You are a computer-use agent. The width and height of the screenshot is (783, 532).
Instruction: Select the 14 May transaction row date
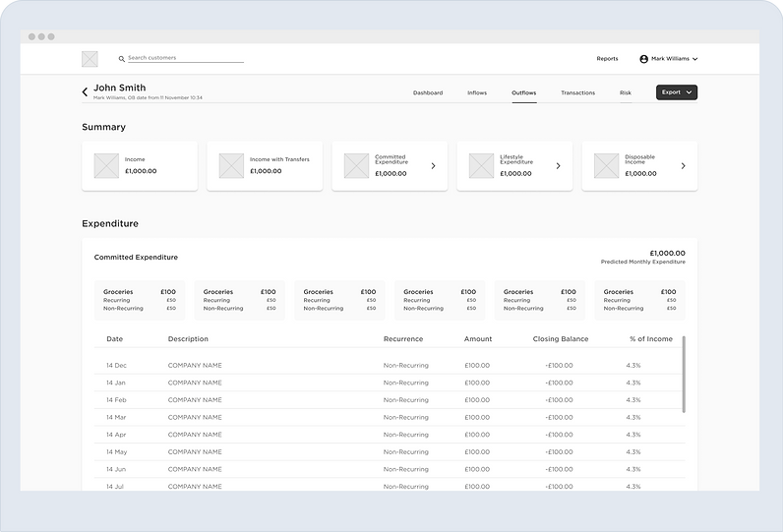coord(117,452)
